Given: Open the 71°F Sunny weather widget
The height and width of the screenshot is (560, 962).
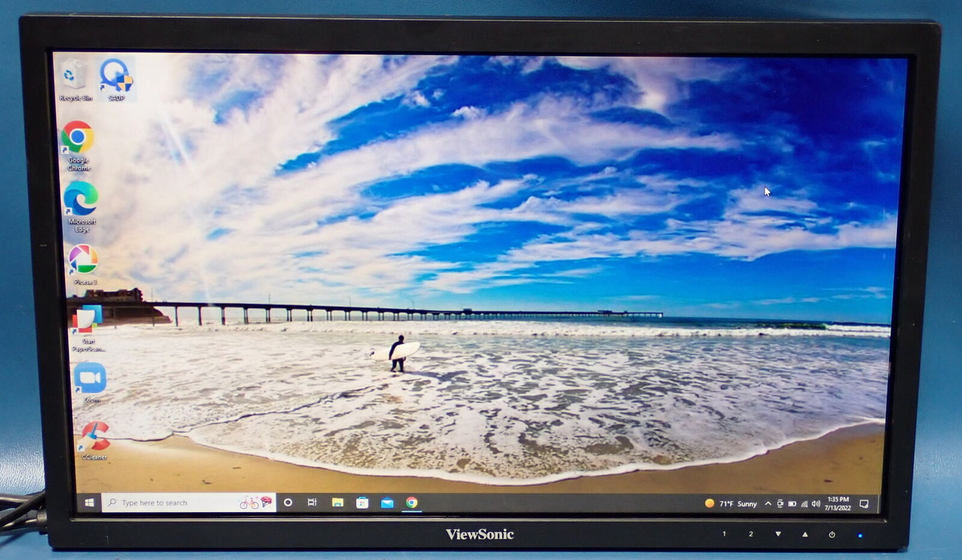Looking at the screenshot, I should [730, 504].
